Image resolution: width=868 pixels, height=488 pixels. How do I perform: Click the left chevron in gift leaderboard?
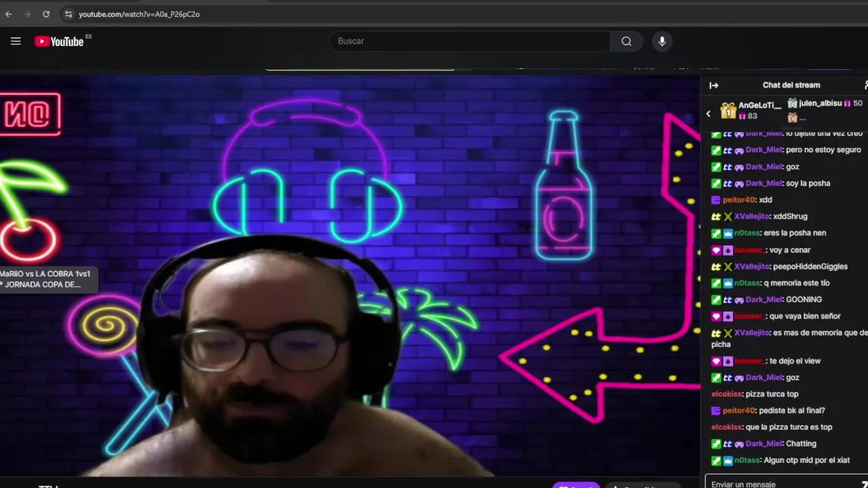tap(709, 114)
